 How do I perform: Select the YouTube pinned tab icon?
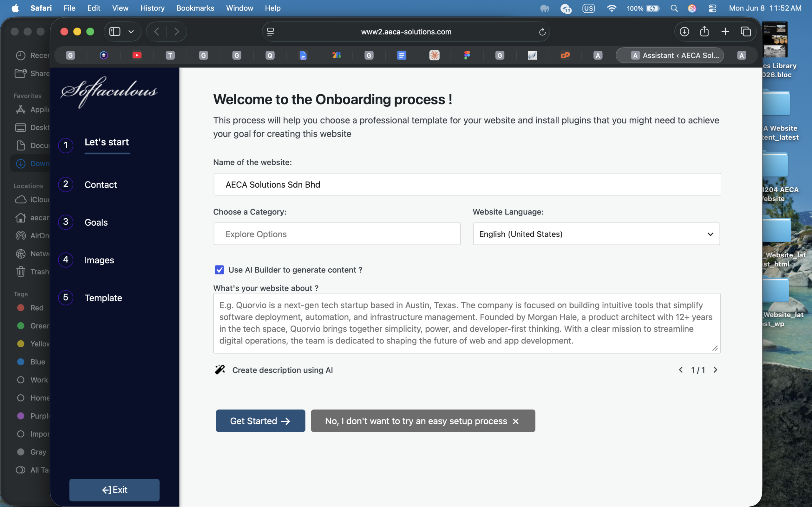137,55
